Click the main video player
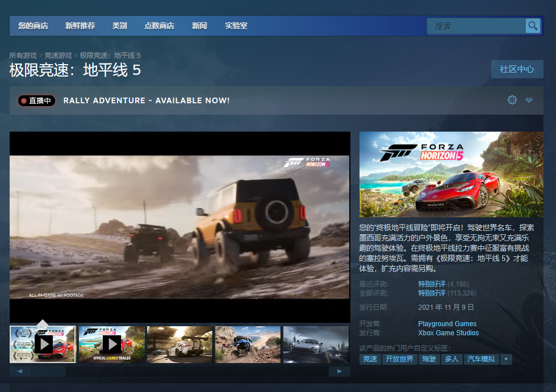556x392 pixels. coord(180,227)
